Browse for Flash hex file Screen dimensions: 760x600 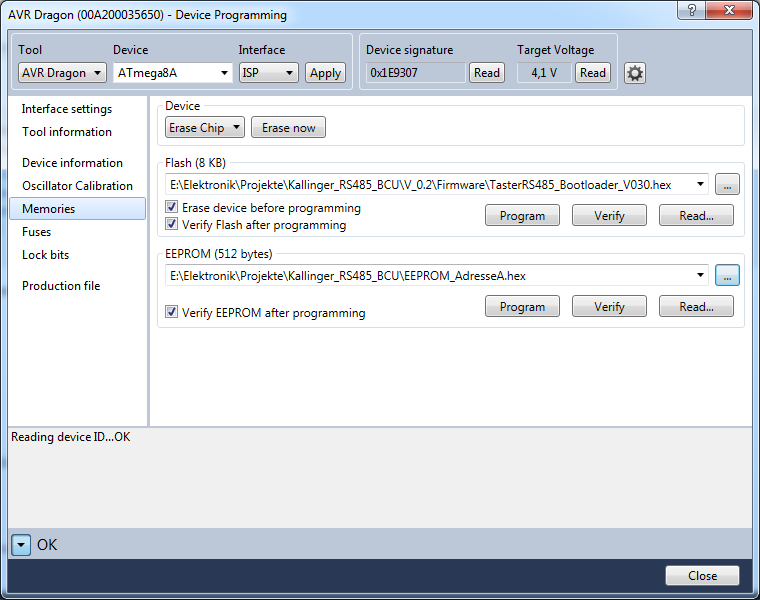727,184
